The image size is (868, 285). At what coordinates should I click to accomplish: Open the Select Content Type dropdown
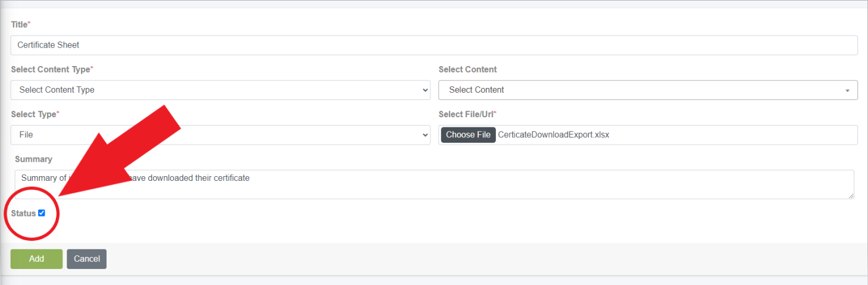coord(220,90)
